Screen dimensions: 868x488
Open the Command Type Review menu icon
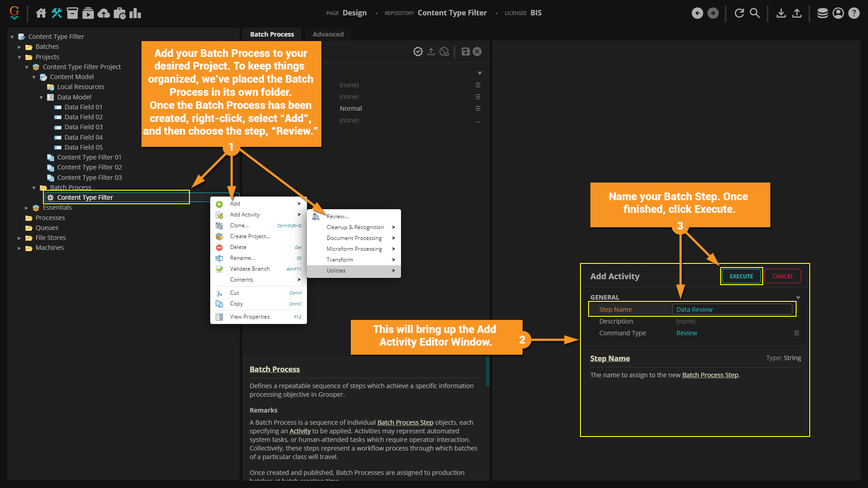point(797,333)
